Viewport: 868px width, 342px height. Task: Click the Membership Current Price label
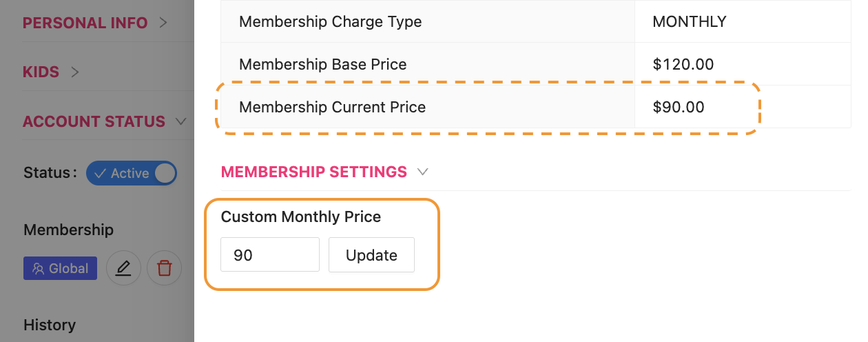coord(332,107)
